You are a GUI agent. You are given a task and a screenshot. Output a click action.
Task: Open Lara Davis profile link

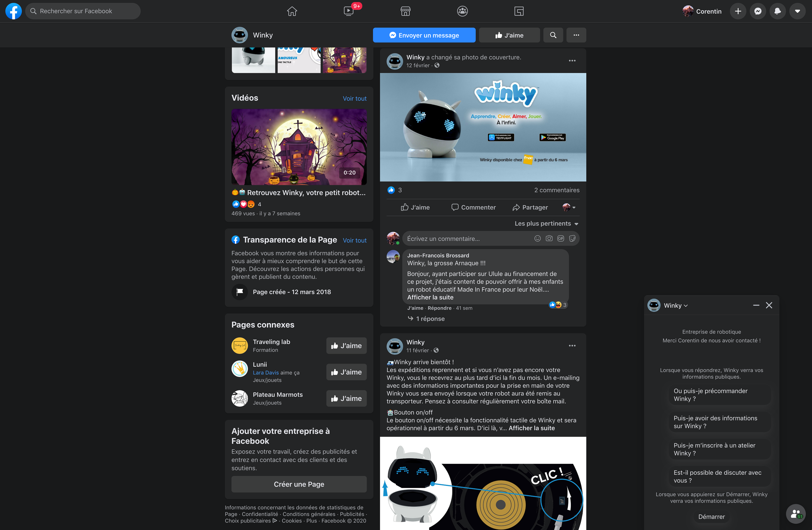[266, 373]
